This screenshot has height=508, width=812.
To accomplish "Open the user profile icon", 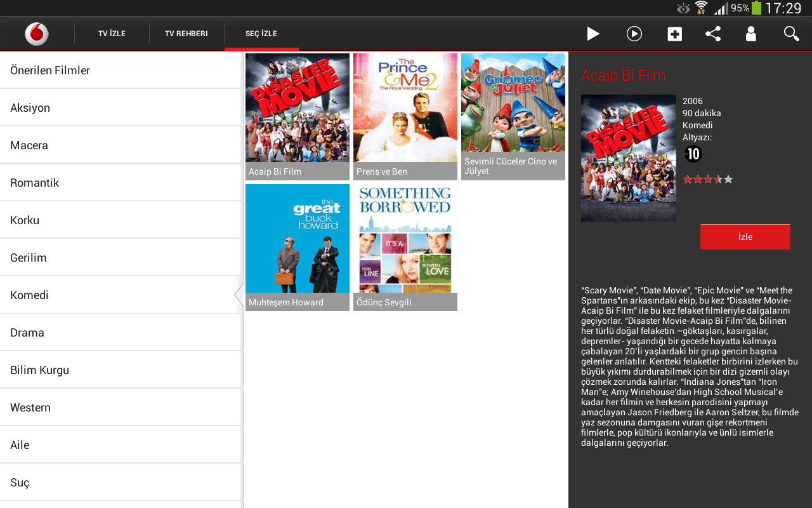I will coord(751,34).
